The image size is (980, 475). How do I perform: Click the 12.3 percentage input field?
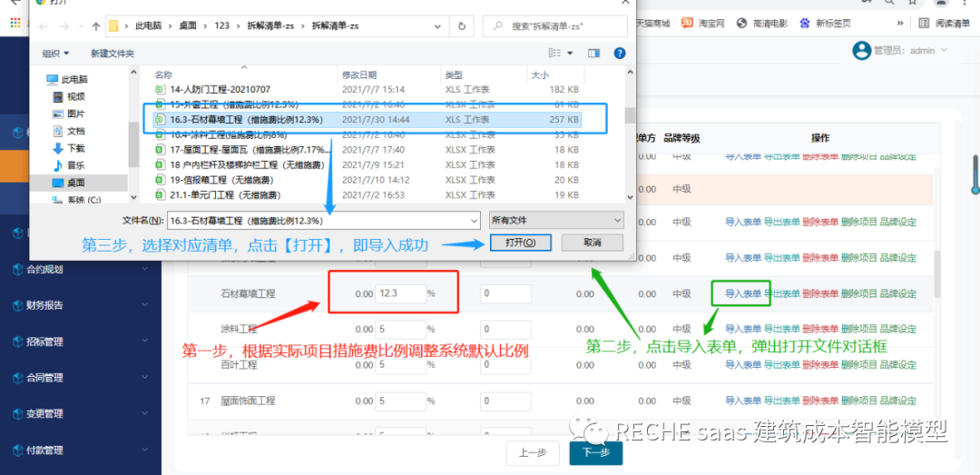click(399, 293)
